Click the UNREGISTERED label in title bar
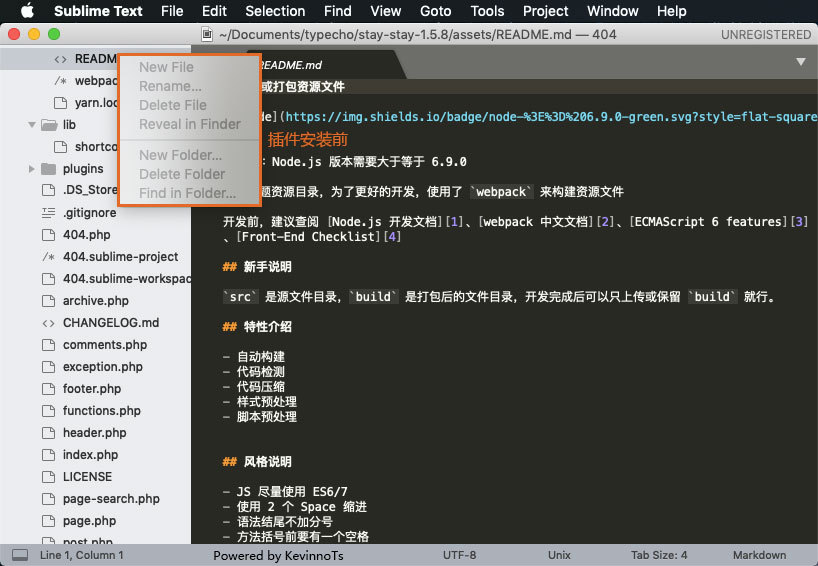The width and height of the screenshot is (818, 566). pyautogui.click(x=766, y=35)
